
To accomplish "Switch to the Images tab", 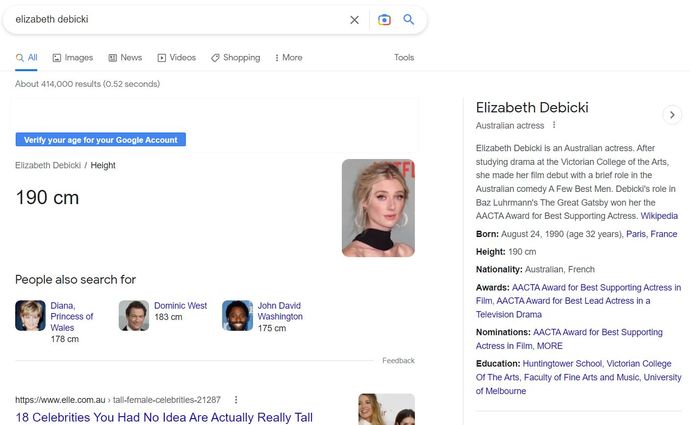I will 72,58.
